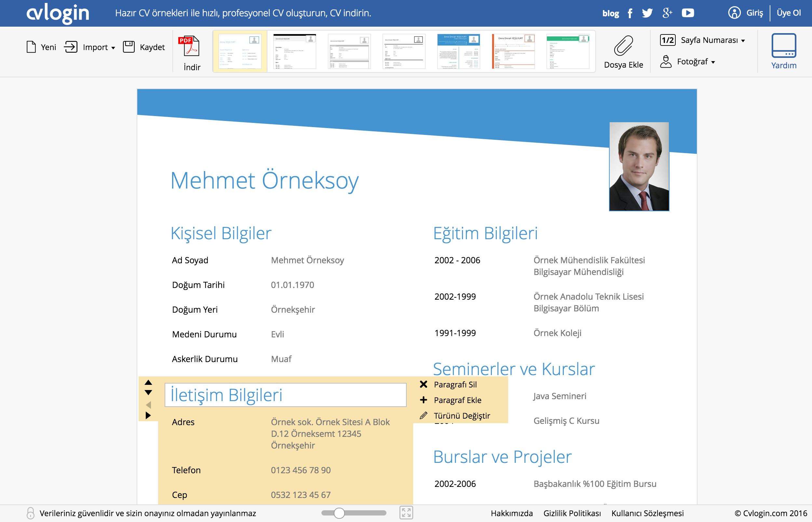This screenshot has height=522, width=812.
Task: Select the second CV template with black header
Action: [294, 51]
